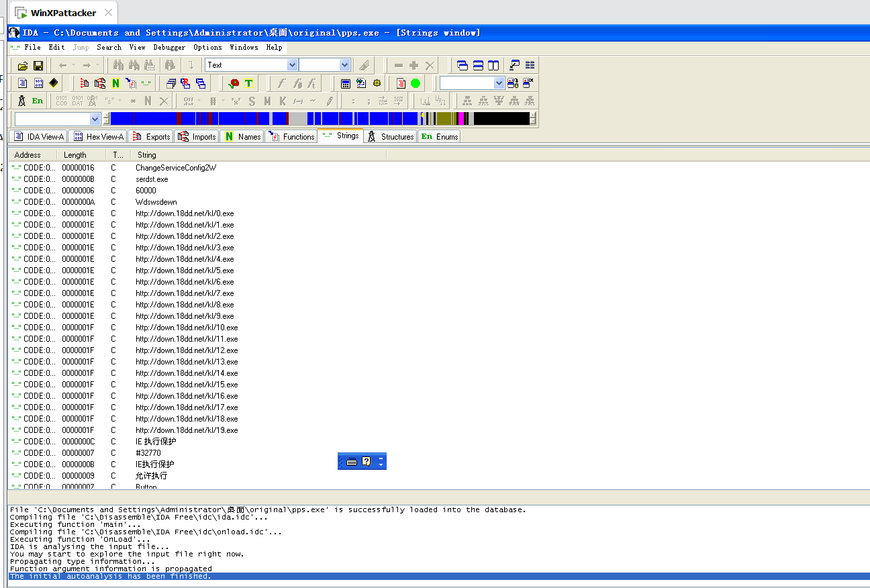Launch the calculator icon

(x=346, y=83)
